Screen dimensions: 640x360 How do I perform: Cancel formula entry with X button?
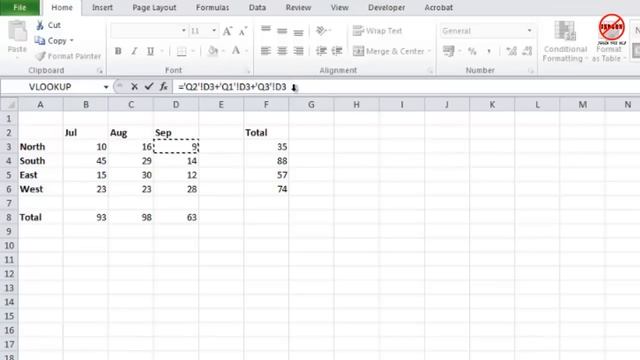coord(134,87)
